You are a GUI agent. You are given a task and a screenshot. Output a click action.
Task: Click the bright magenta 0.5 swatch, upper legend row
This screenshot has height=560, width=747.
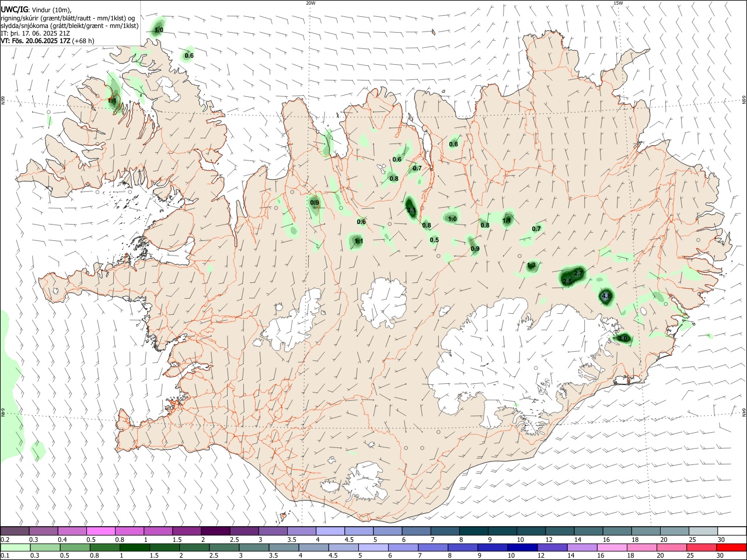[100, 531]
